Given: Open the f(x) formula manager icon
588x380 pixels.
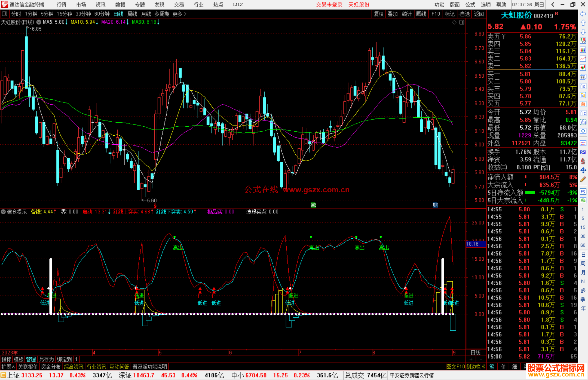Looking at the screenshot, I should tap(583, 122).
